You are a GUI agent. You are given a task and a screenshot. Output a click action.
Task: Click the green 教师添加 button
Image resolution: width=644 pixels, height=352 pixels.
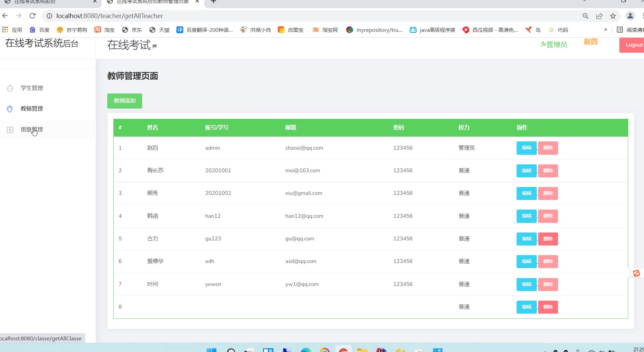125,101
